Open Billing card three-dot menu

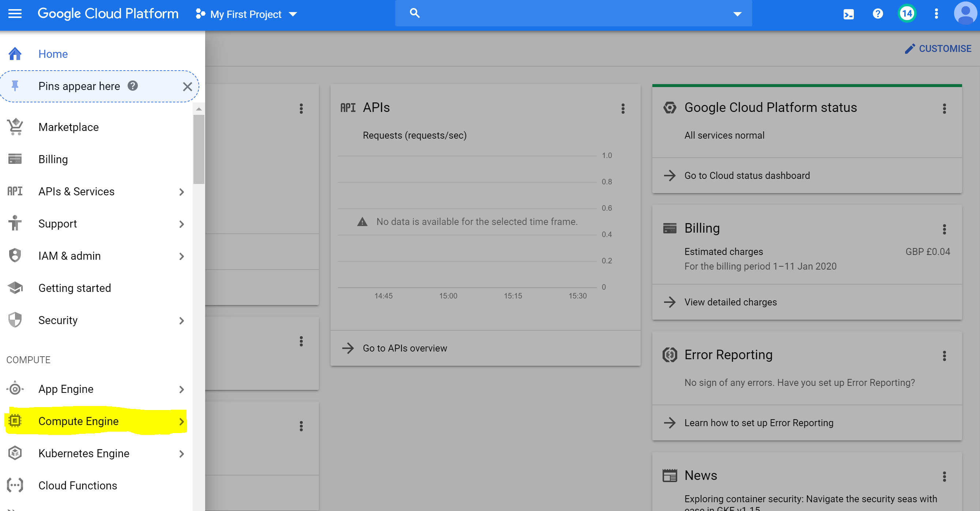click(x=944, y=229)
